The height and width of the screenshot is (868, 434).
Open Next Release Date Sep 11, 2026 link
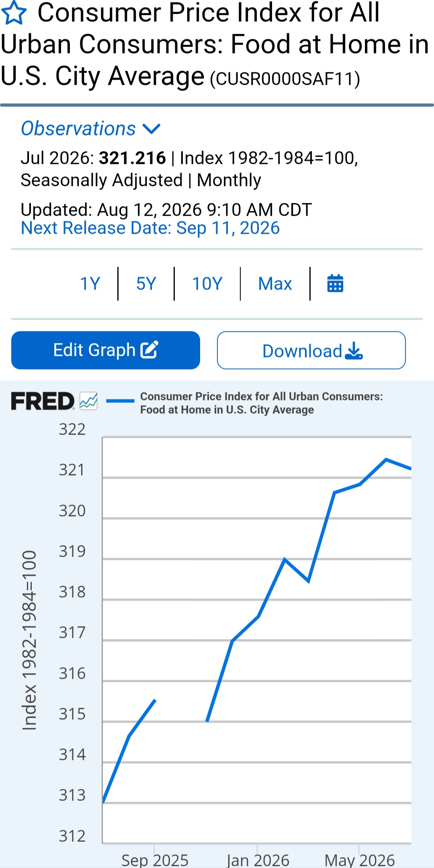(x=150, y=228)
